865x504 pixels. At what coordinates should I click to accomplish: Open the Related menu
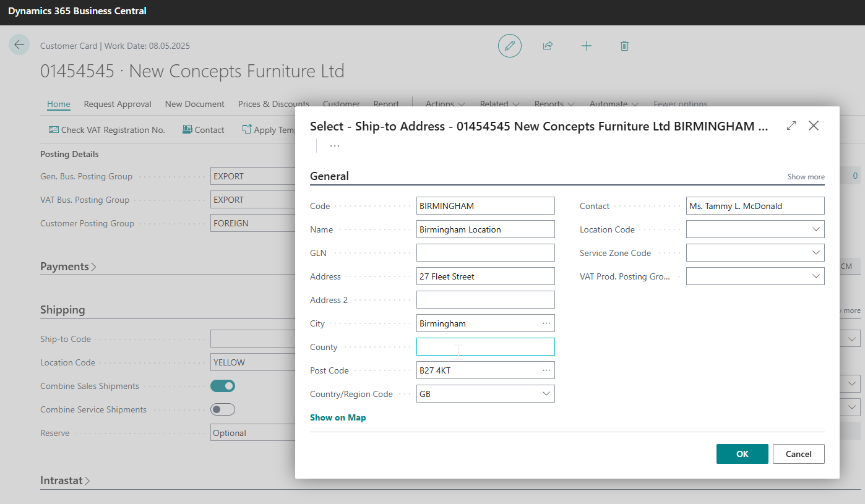[x=499, y=104]
